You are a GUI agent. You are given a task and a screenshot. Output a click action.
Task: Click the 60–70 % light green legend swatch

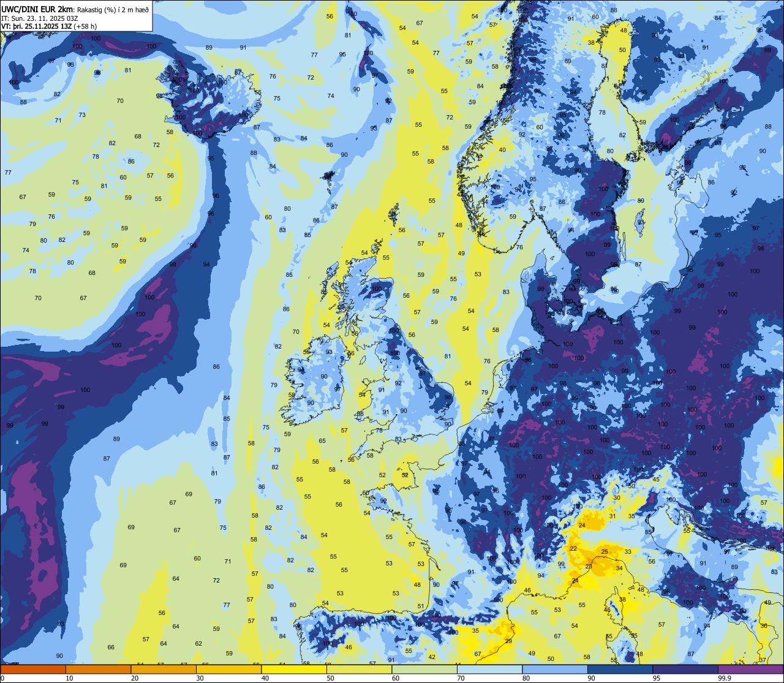point(424,669)
